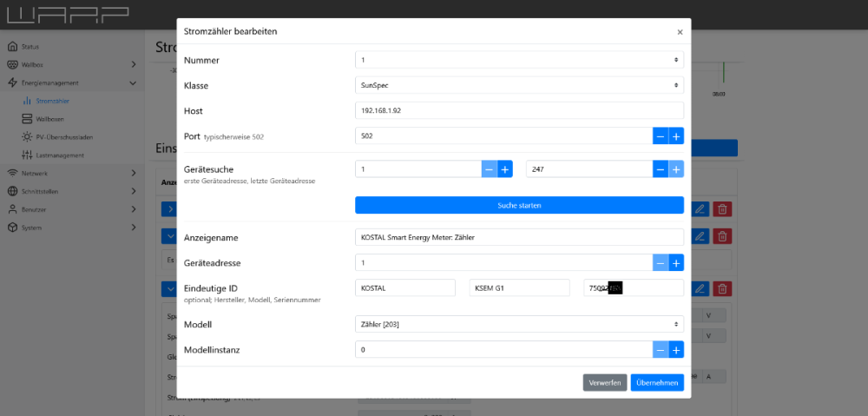Increase the Geräteadresse value with plus
The image size is (868, 416).
[x=676, y=262]
